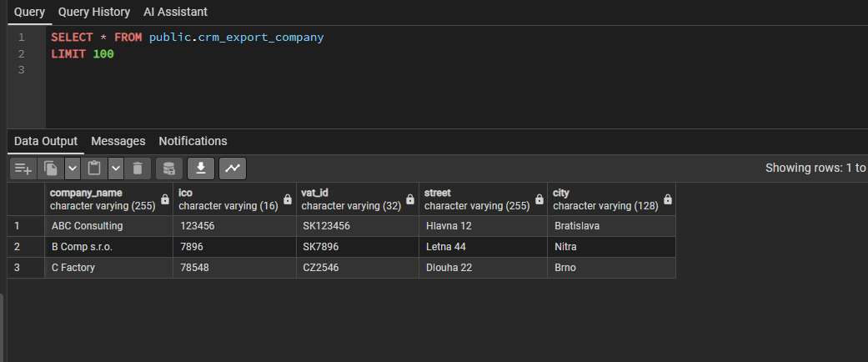
Task: Select the Data Output tab
Action: [46, 141]
